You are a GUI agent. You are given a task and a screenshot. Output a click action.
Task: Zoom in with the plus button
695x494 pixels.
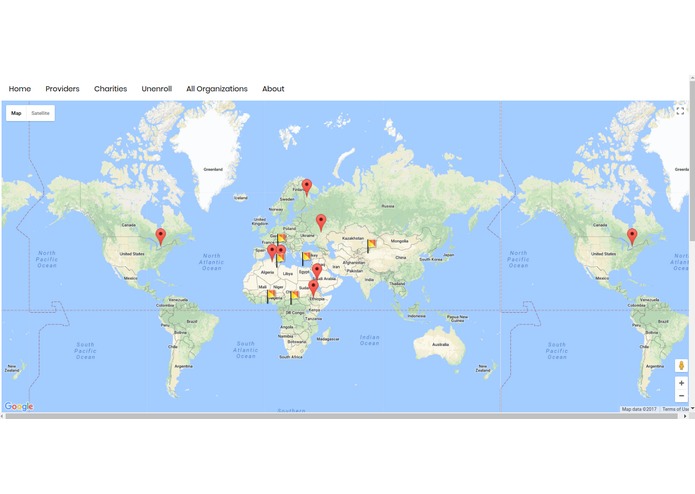click(681, 383)
